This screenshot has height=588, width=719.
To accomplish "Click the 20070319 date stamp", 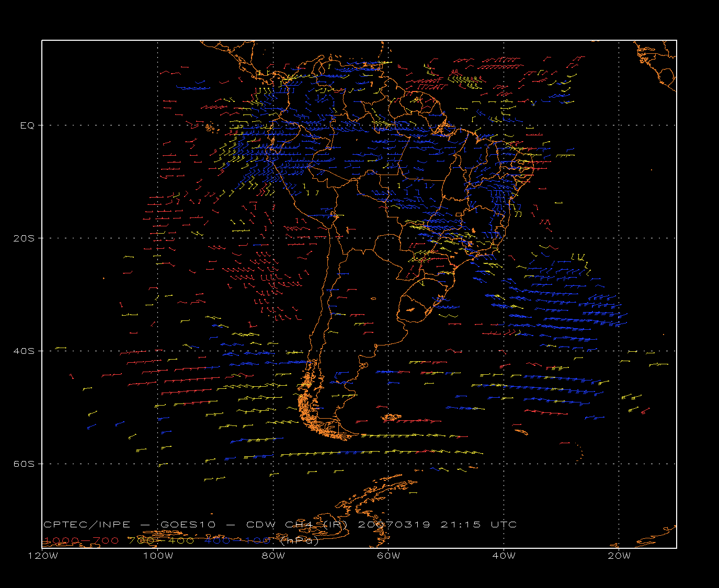I will (x=394, y=524).
